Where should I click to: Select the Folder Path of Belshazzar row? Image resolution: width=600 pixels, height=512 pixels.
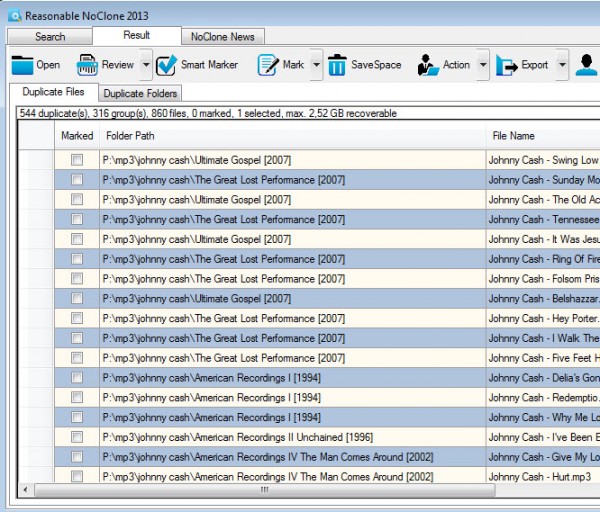pos(293,298)
